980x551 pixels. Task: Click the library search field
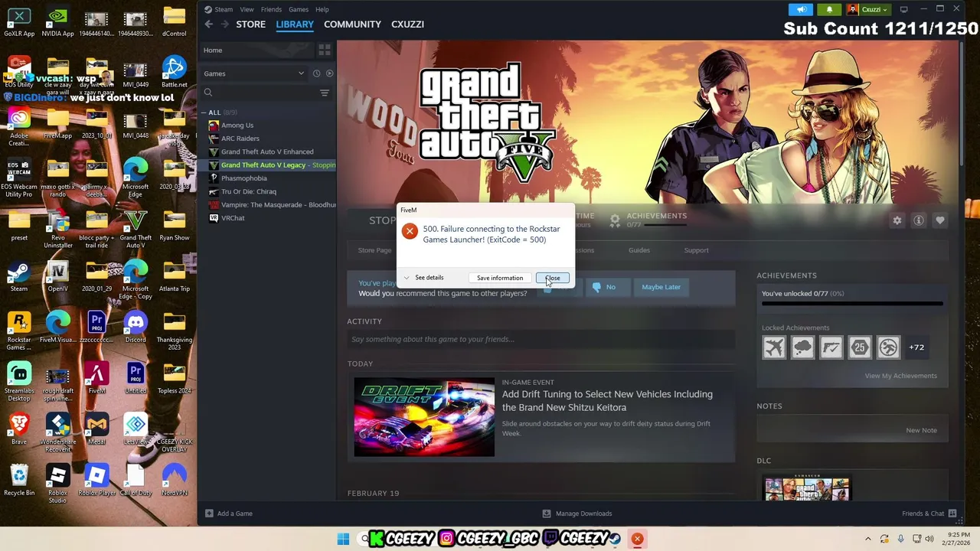pos(257,93)
